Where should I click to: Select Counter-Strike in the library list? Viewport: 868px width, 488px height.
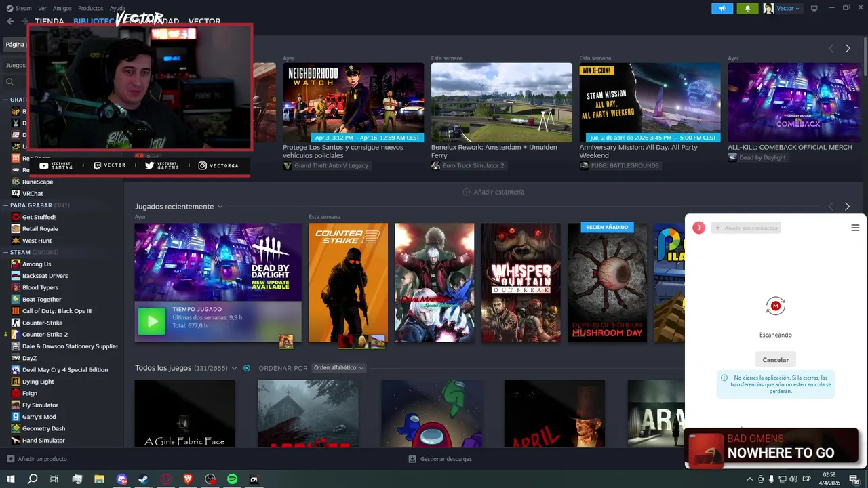click(x=42, y=323)
